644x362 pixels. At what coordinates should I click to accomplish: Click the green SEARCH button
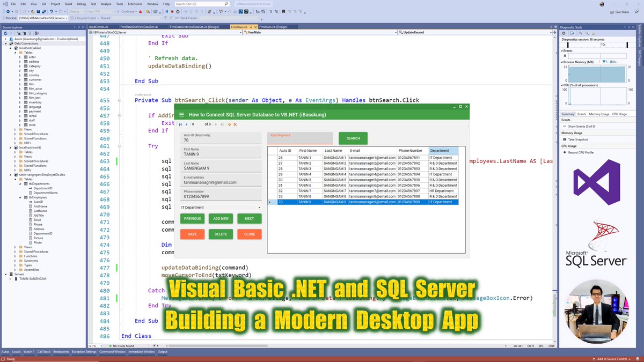[353, 138]
